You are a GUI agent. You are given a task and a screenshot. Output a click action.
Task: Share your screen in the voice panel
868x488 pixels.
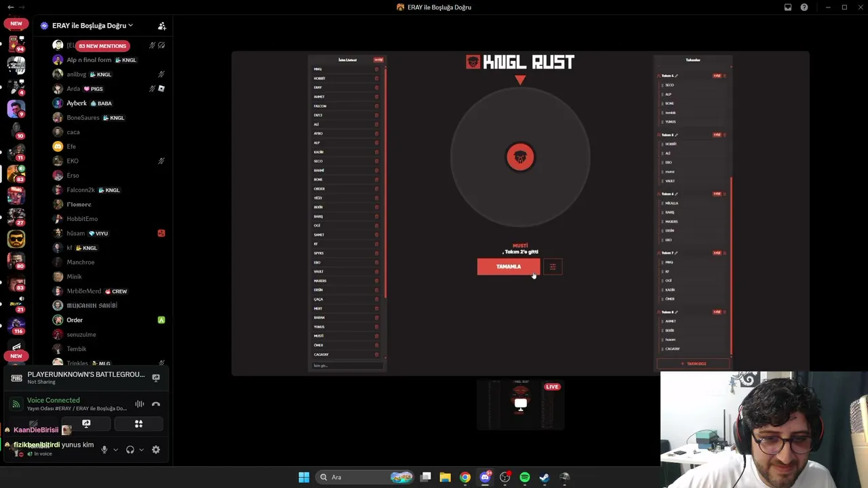pyautogui.click(x=86, y=424)
